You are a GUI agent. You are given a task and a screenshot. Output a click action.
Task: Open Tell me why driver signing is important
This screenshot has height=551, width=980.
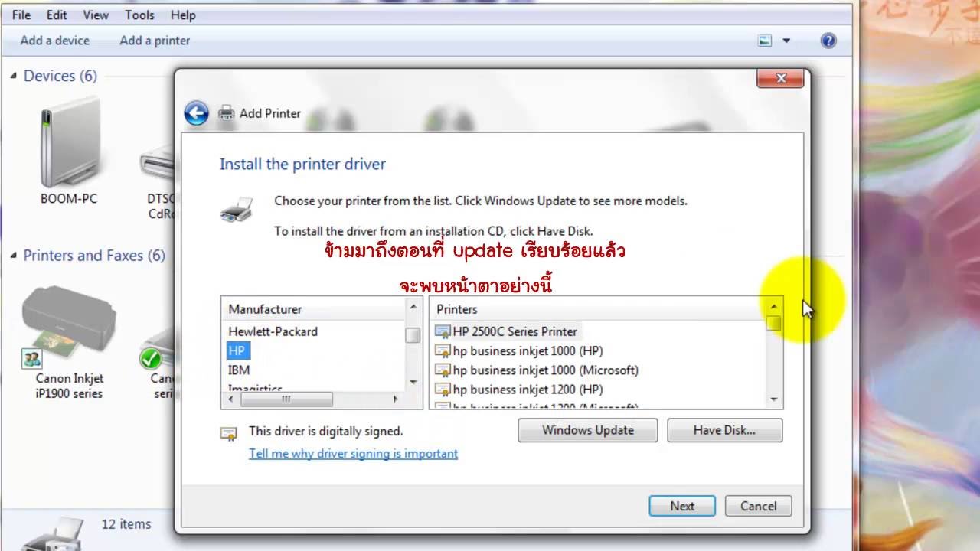click(353, 453)
